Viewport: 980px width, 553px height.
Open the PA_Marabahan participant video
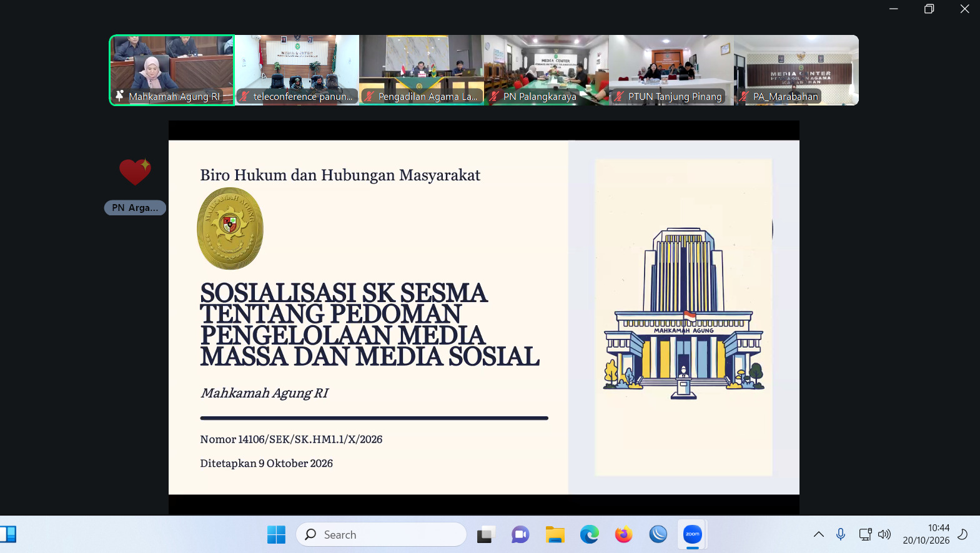pyautogui.click(x=796, y=70)
